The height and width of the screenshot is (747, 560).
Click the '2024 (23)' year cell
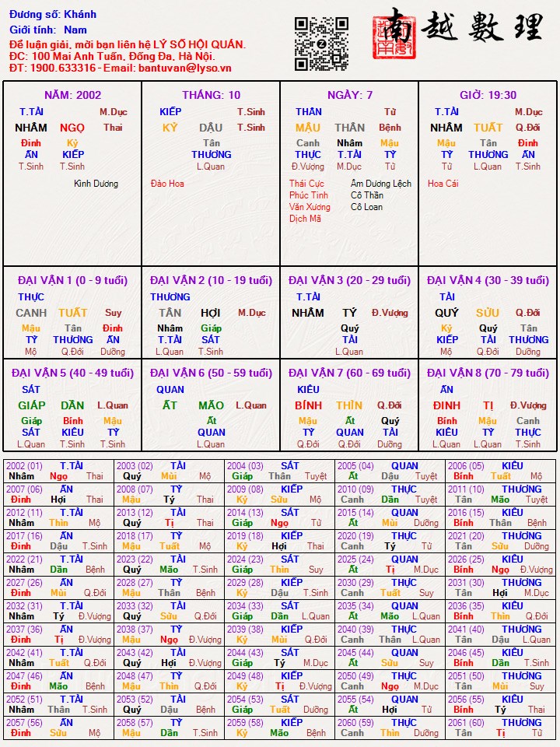(x=279, y=565)
